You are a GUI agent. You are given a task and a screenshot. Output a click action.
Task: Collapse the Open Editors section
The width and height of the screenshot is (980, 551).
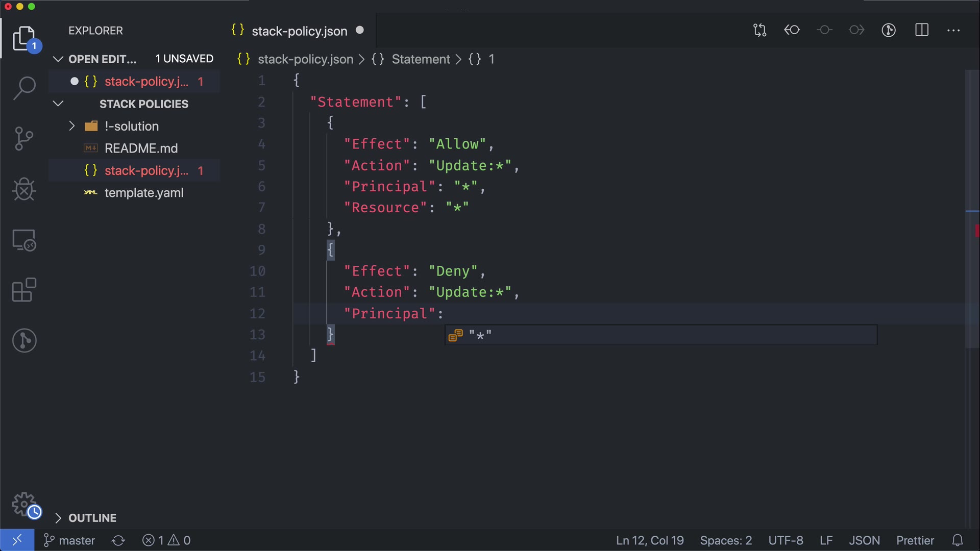[58, 59]
